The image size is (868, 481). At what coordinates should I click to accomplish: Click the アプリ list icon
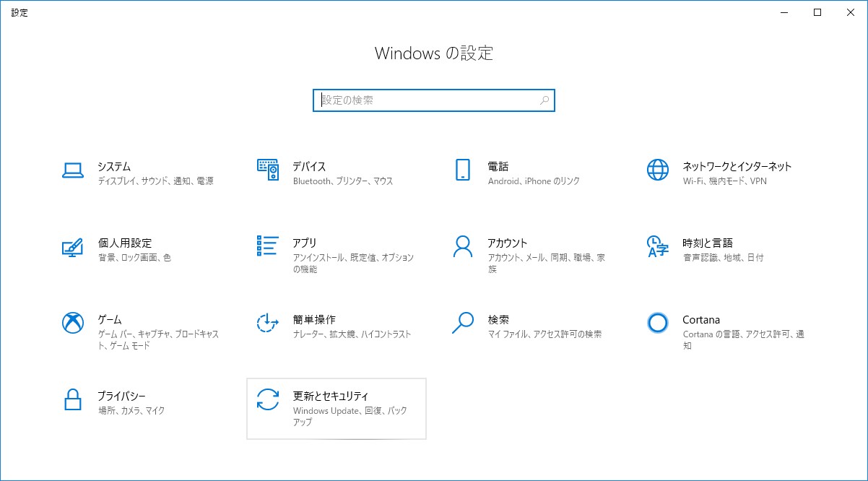268,246
